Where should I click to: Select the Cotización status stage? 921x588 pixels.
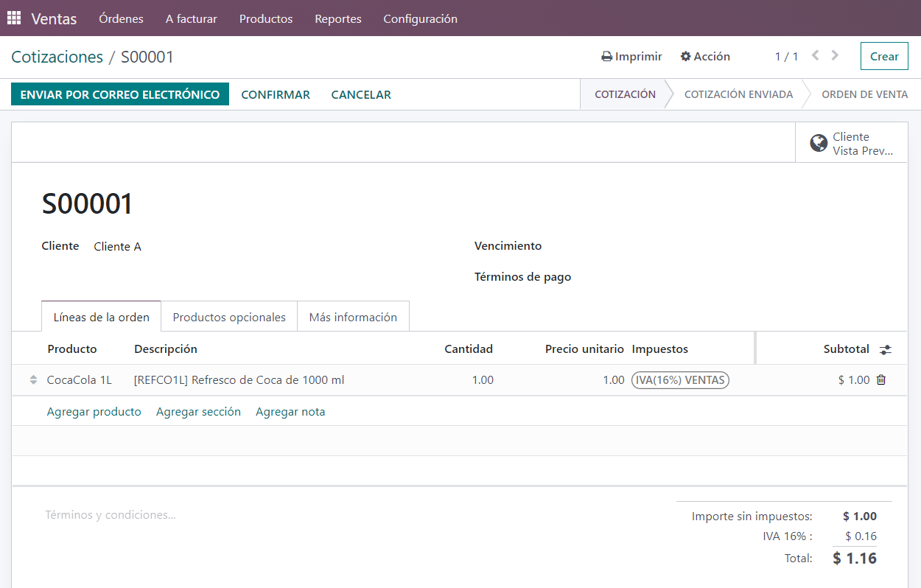click(x=625, y=94)
